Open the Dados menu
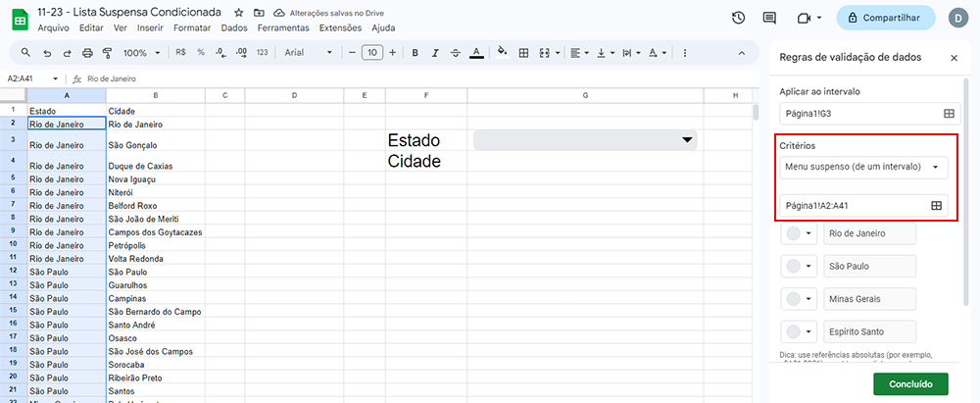This screenshot has height=403, width=980. (x=234, y=28)
